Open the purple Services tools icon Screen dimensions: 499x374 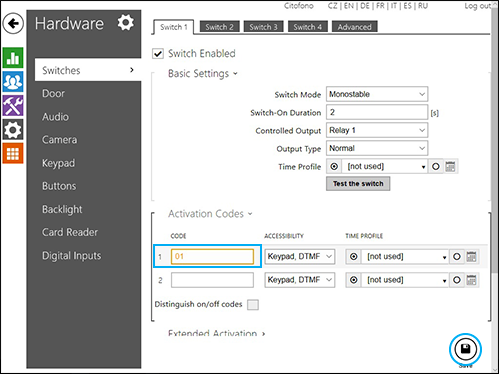point(13,105)
